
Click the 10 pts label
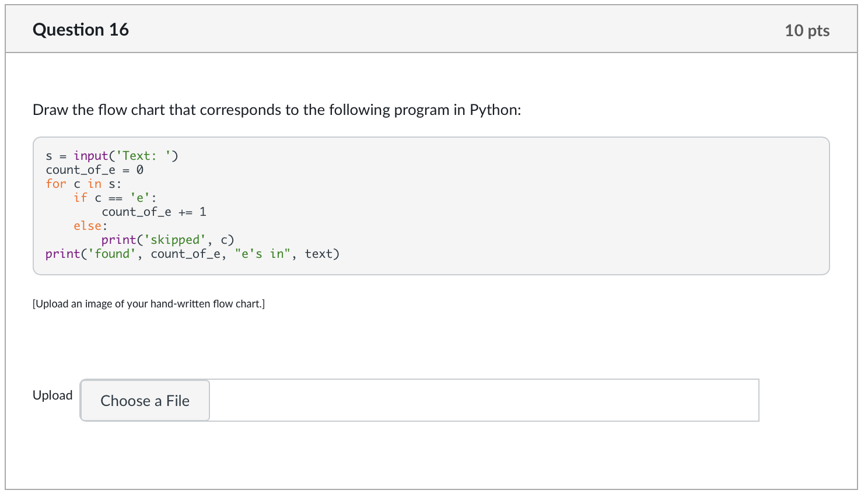coord(808,31)
